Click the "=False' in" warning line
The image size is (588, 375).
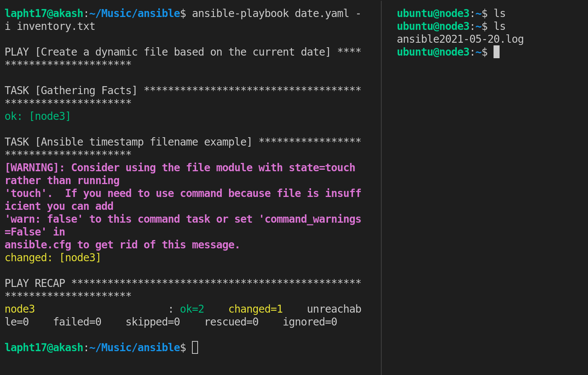[x=35, y=232]
